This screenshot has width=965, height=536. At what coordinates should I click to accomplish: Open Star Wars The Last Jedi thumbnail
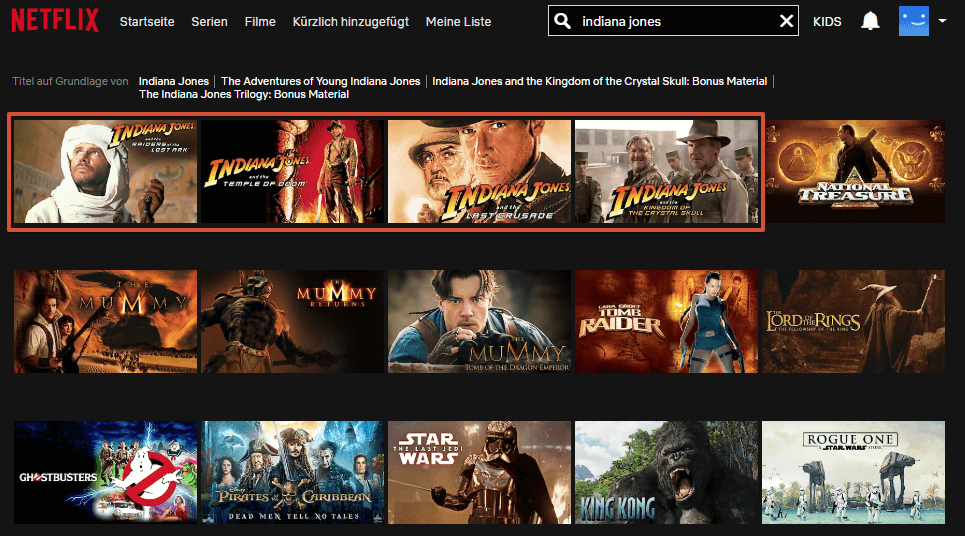479,472
